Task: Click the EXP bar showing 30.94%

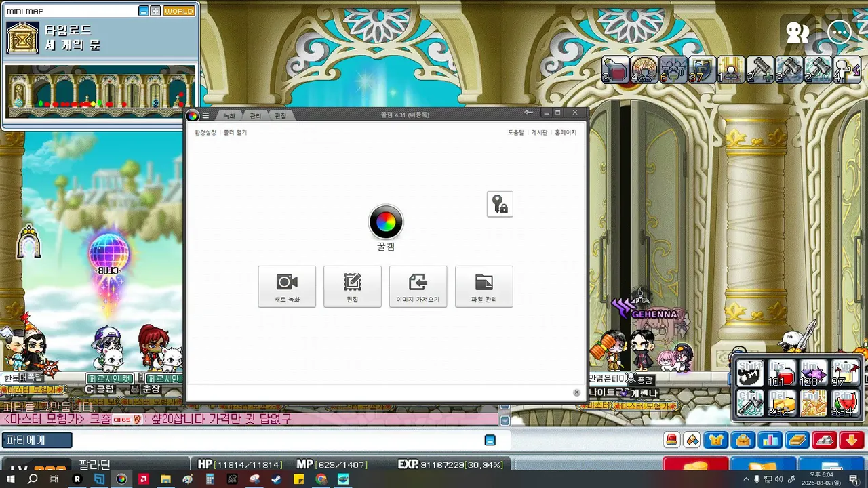Action: 450,465
